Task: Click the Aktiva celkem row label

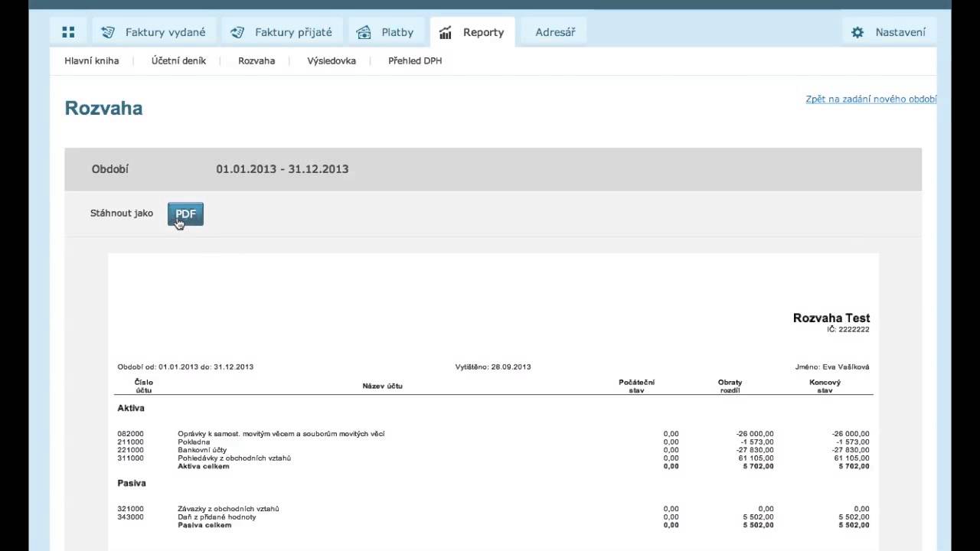Action: tap(204, 466)
